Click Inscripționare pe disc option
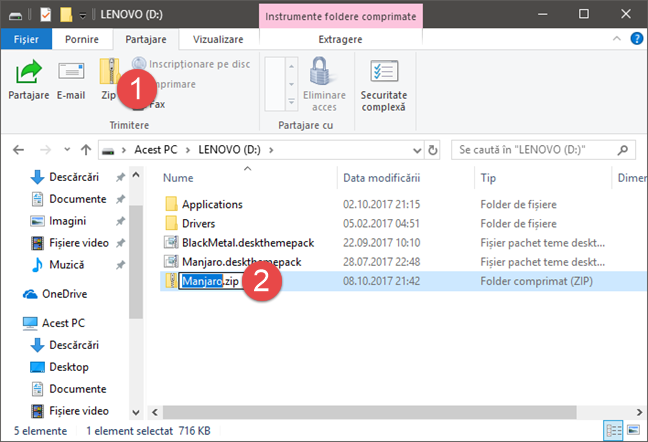The image size is (648, 442). (191, 64)
